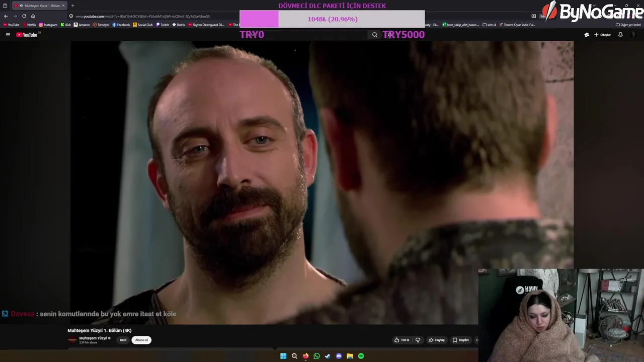Open the Amazon bookmark

82,25
